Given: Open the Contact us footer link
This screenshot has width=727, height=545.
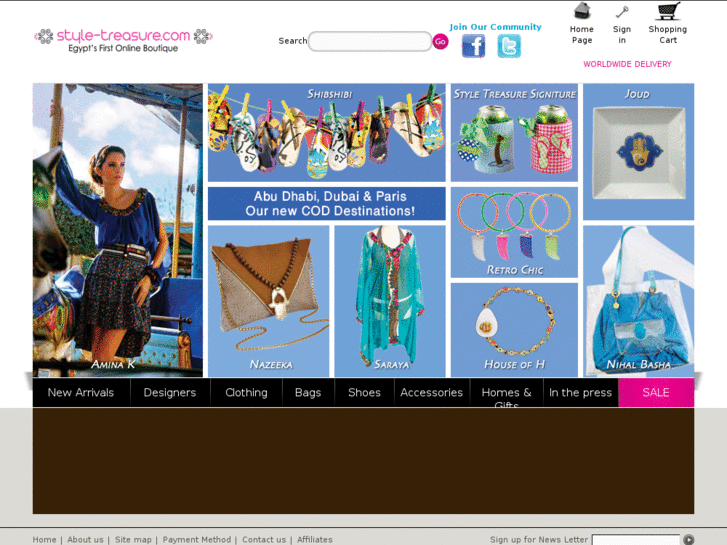Looking at the screenshot, I should tap(264, 539).
